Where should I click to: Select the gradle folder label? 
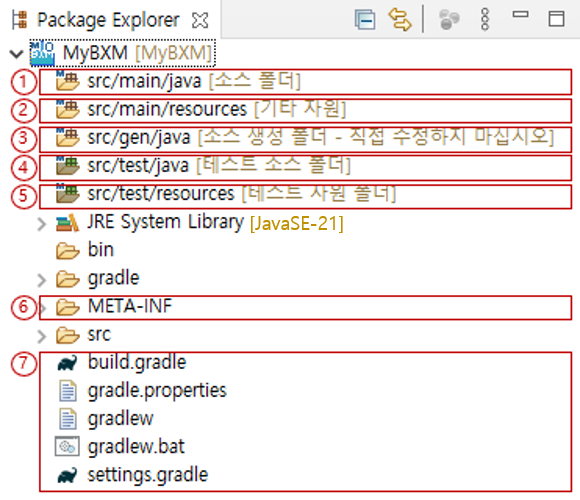click(113, 278)
